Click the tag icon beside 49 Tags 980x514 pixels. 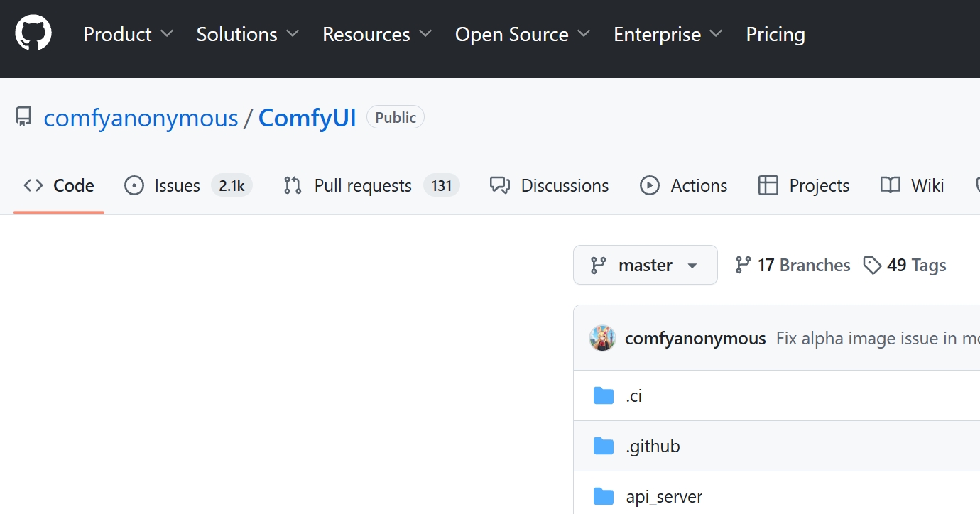click(871, 265)
